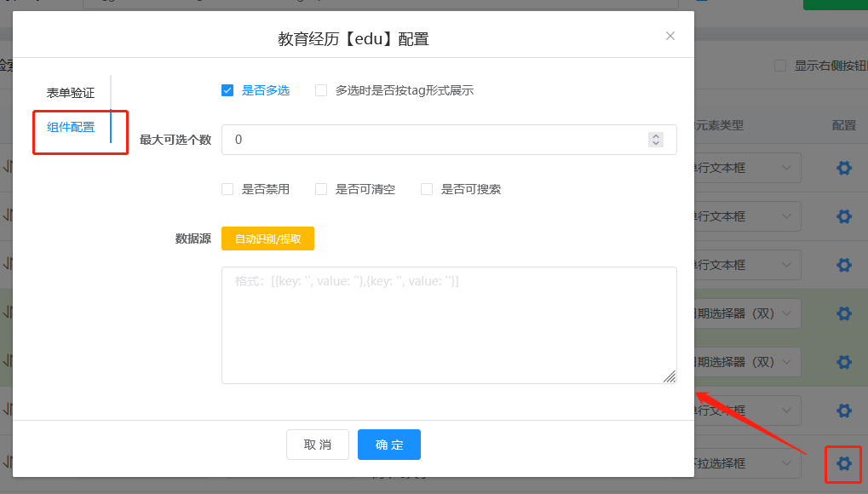Open settings gear for third 单行文本框 row
This screenshot has height=494, width=868.
(842, 264)
